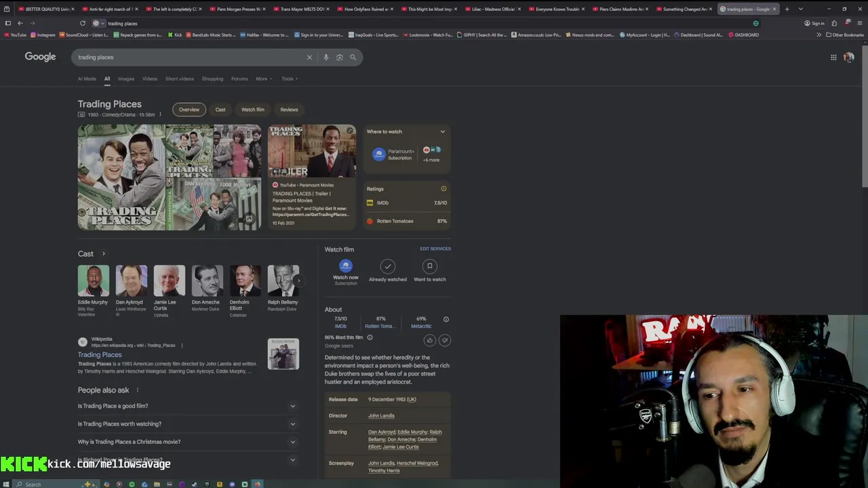Image resolution: width=868 pixels, height=488 pixels.
Task: Open info icon next to Metacritic score
Action: point(446,319)
